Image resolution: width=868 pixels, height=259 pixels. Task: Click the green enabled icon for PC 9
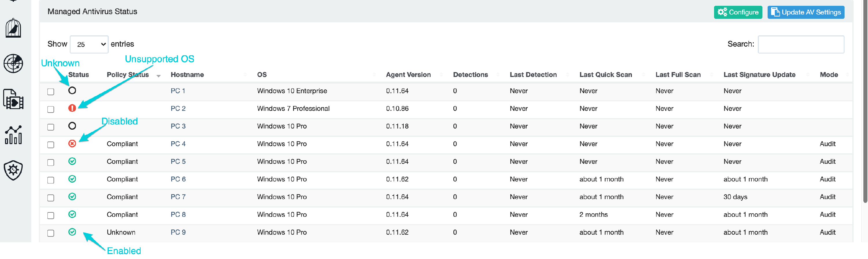tap(72, 232)
